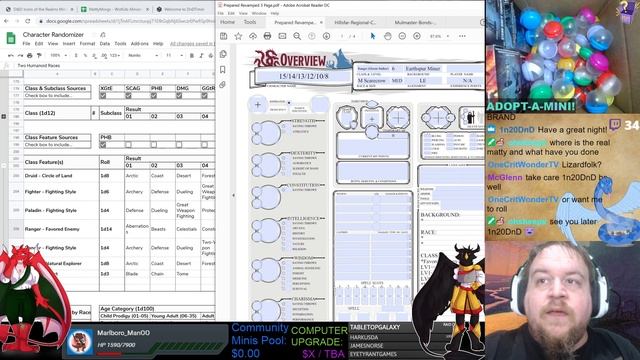Choose the selection arrow tool in Acrobat
This screenshot has height=360, width=640.
pos(373,36)
